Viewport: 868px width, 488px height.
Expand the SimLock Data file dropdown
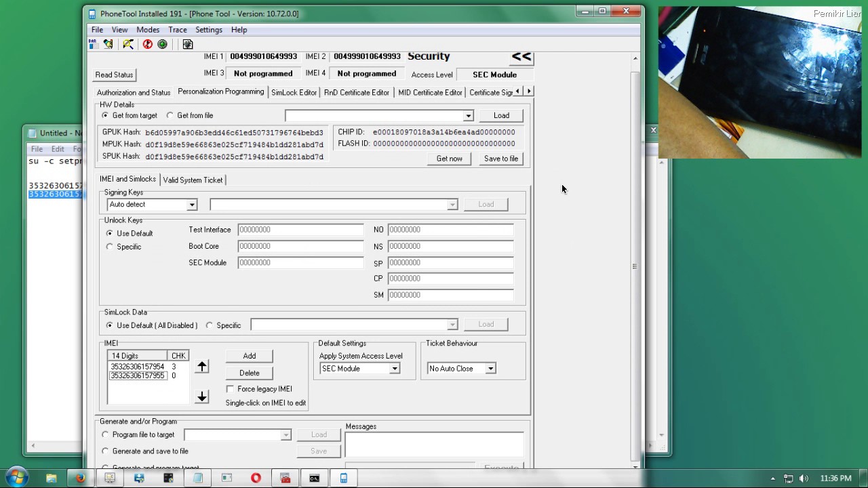point(452,325)
